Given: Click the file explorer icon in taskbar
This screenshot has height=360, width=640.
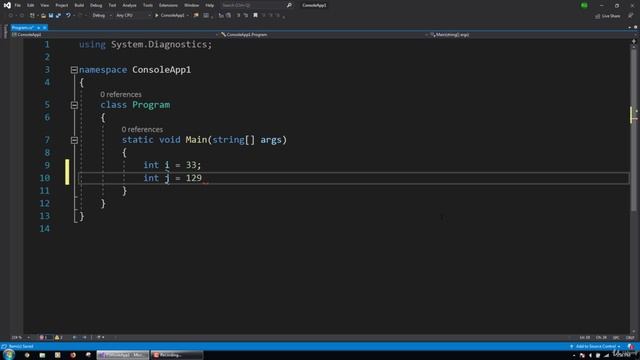Looking at the screenshot, I should (42, 355).
